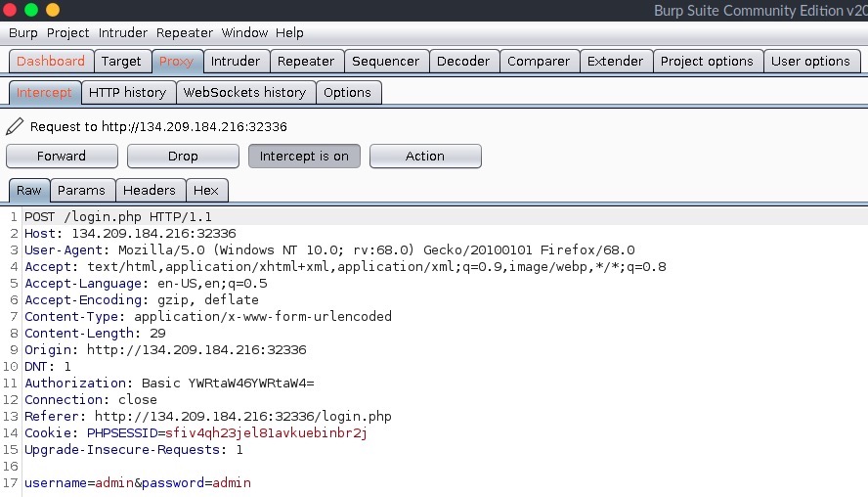The image size is (868, 497).
Task: Click the DNT: 1 line
Action: tap(48, 366)
